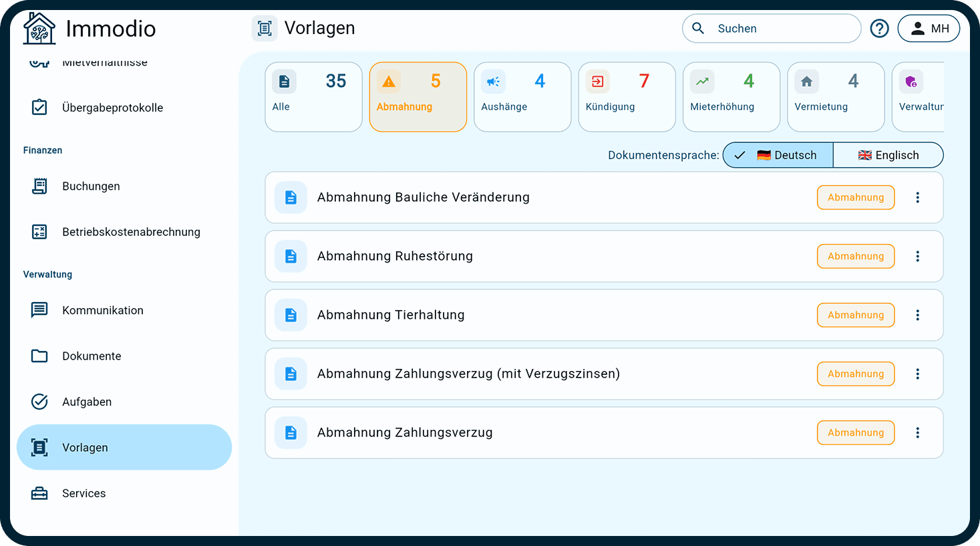Click the Abmahnung warning triangle icon
Image resolution: width=980 pixels, height=546 pixels.
pos(389,82)
